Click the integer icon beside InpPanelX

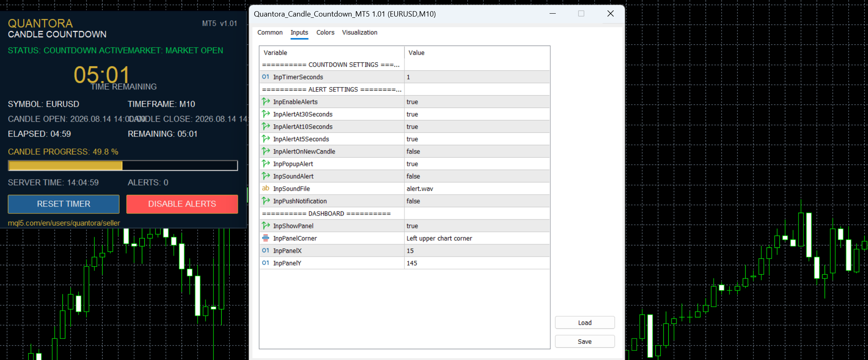[265, 250]
